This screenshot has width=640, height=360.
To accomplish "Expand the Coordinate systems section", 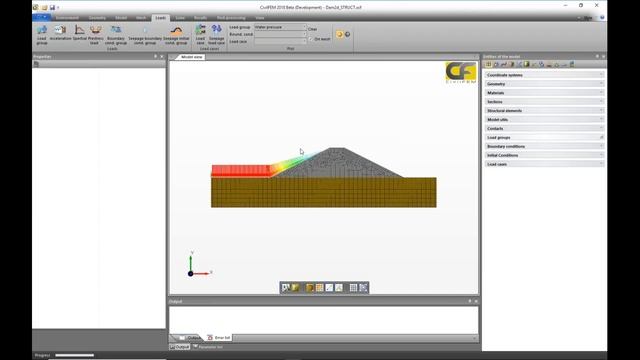I will coord(544,75).
